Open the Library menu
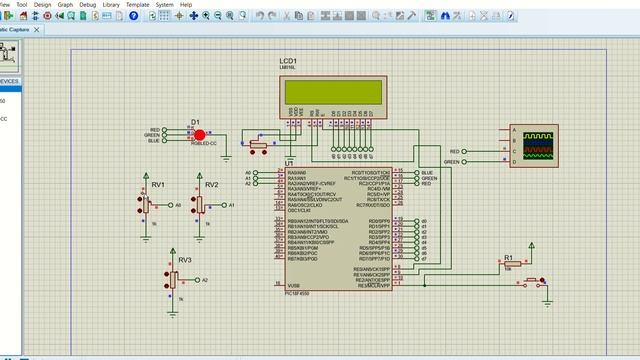Screen dimensions: 640x360 pos(111,4)
